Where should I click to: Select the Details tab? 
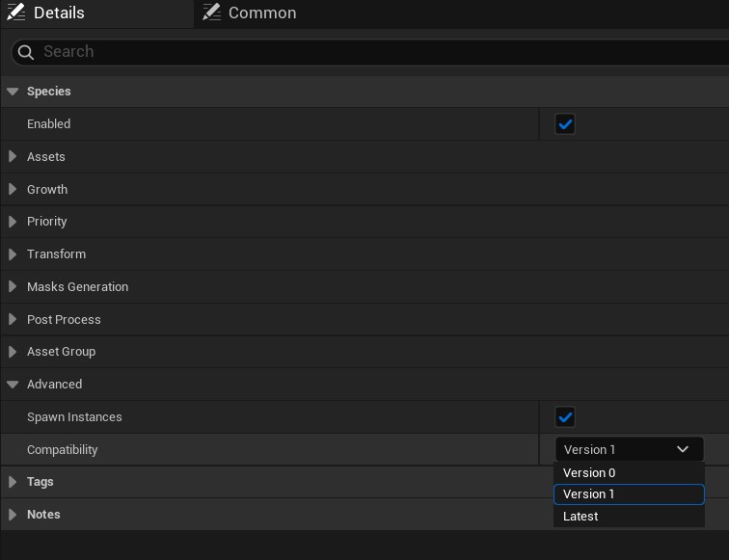click(58, 13)
